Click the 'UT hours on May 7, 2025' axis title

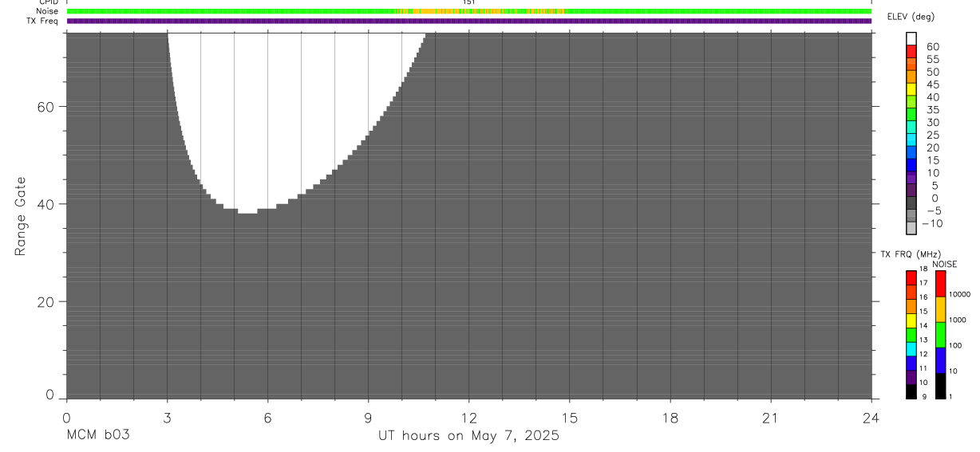468,436
